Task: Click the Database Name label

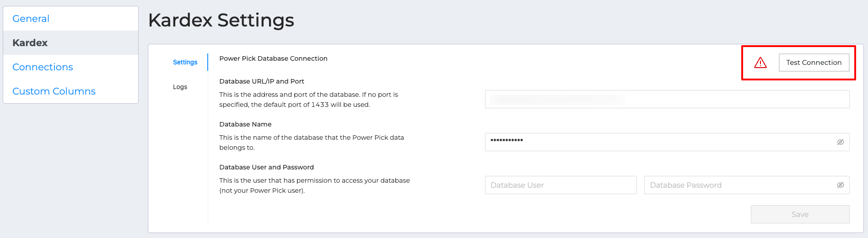Action: tap(245, 124)
